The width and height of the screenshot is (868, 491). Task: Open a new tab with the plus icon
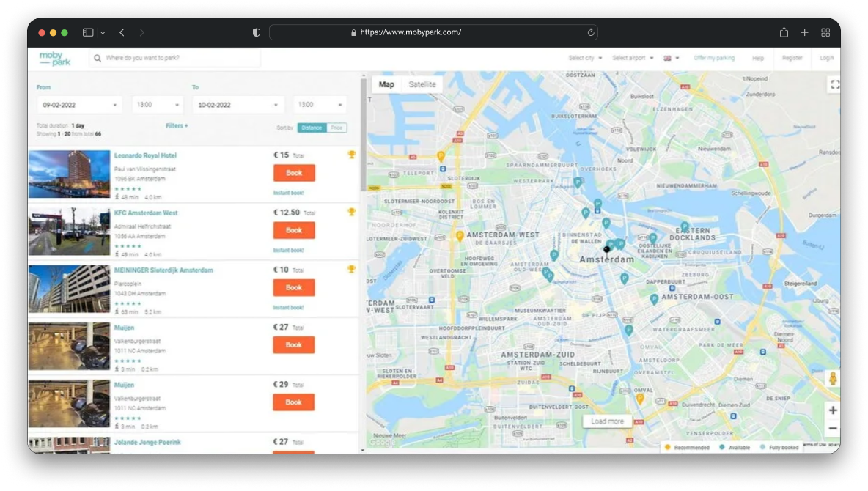(x=804, y=33)
